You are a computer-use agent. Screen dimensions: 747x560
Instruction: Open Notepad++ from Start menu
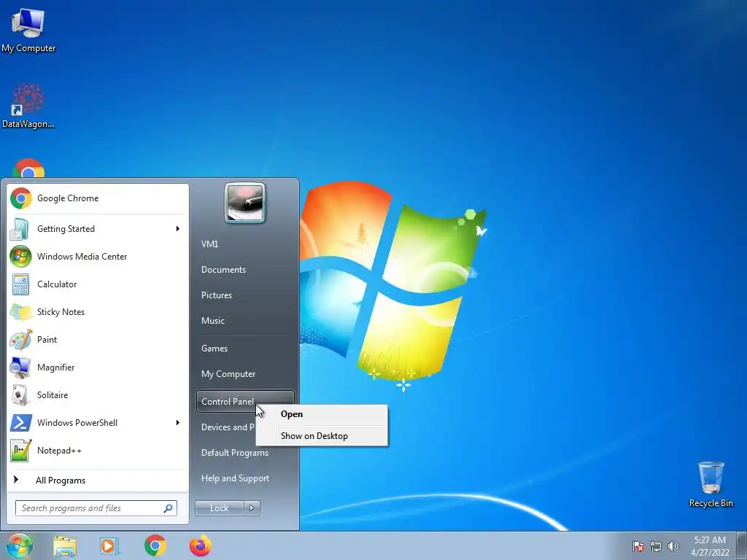[98, 451]
